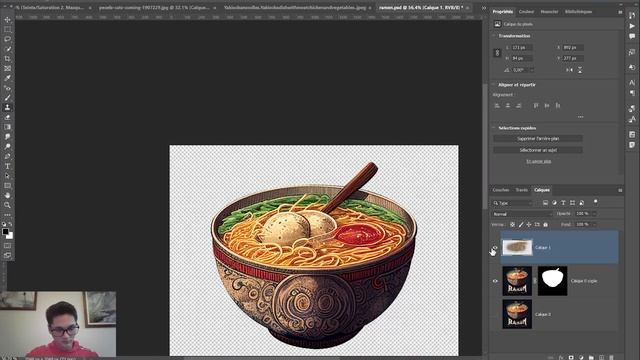Show the Calque 0 layer
640x360 pixels.
(495, 314)
